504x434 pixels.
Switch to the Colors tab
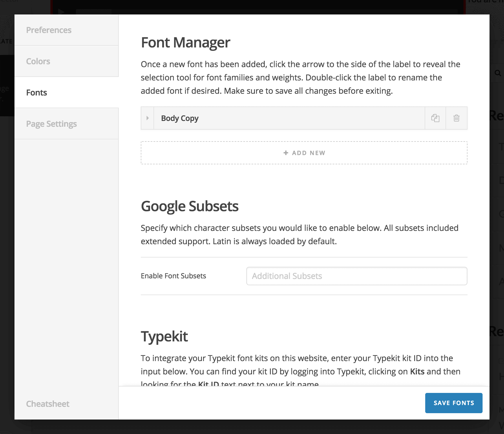(x=38, y=61)
